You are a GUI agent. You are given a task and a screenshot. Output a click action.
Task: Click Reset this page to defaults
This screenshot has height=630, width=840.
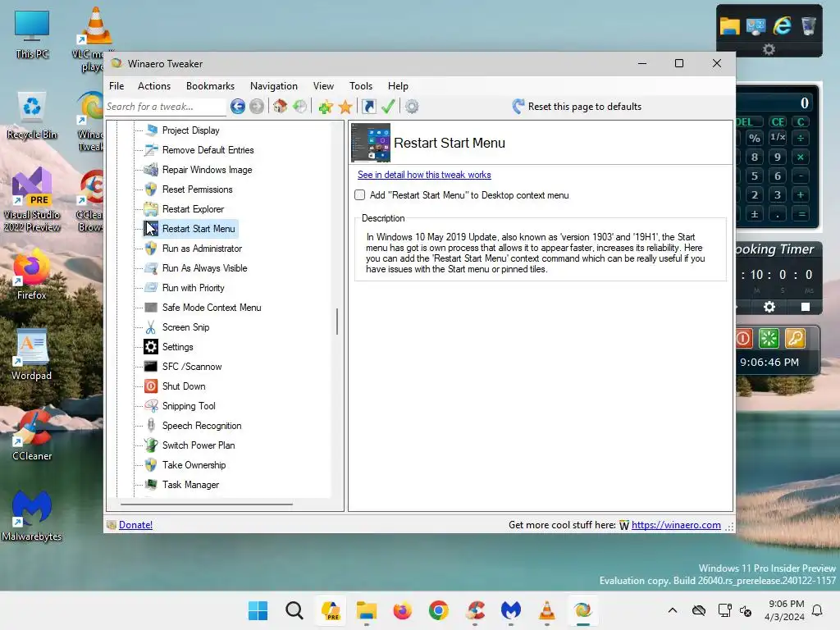pyautogui.click(x=584, y=107)
